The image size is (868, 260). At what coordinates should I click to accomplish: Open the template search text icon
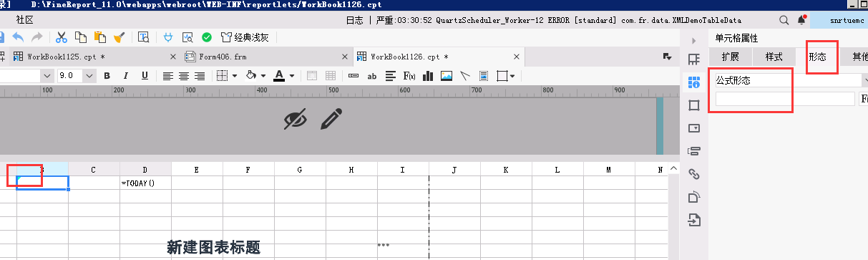click(143, 37)
